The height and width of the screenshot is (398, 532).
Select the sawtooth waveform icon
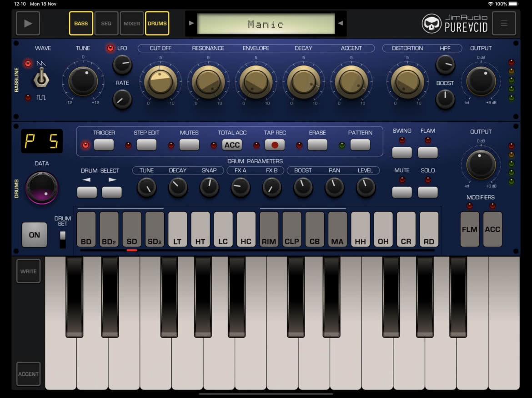point(41,64)
